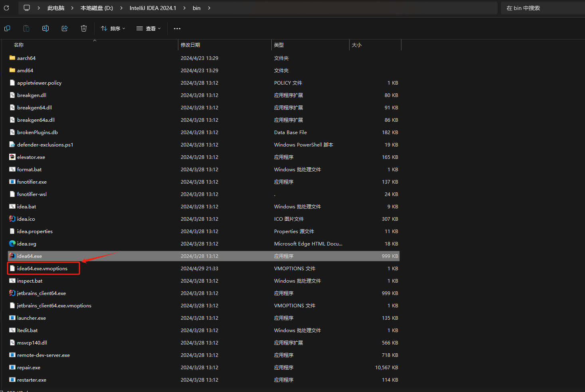Viewport: 585px width, 392px height.
Task: Select the elevator.exe icon
Action: coord(12,157)
